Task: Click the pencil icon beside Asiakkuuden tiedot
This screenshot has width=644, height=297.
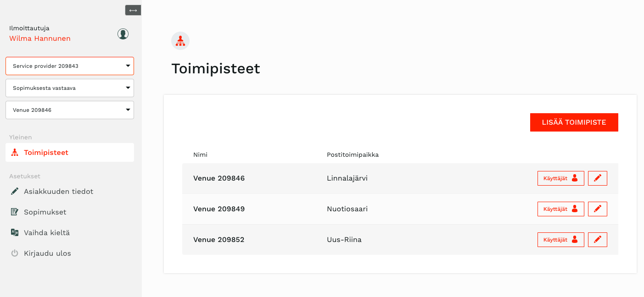Action: click(x=15, y=191)
